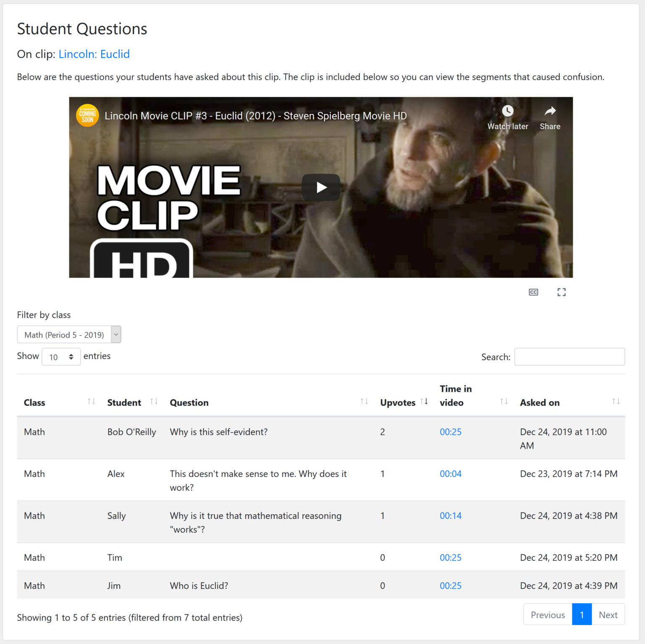645x644 pixels.
Task: Select page 1 in the pagination
Action: pos(582,614)
